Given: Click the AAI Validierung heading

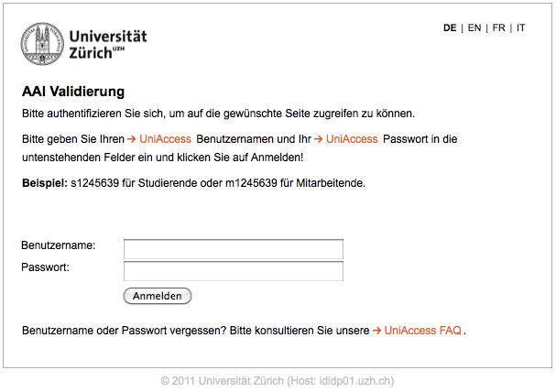Looking at the screenshot, I should [x=73, y=92].
